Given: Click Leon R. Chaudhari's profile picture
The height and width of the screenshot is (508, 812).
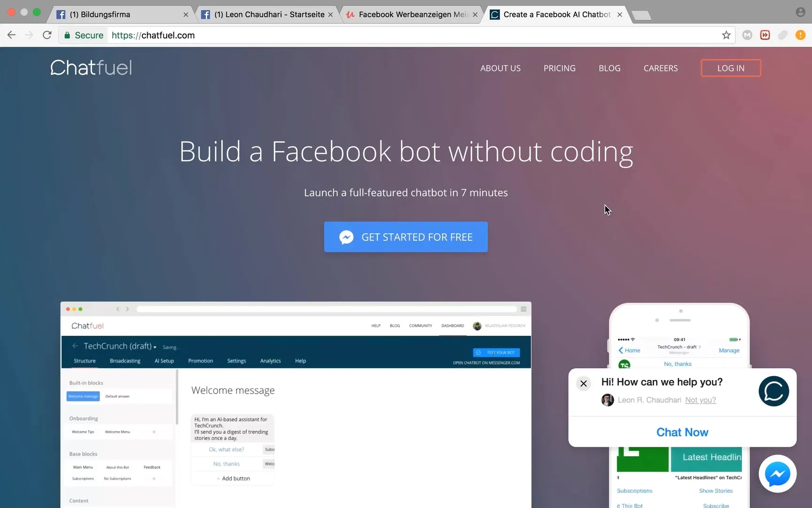Looking at the screenshot, I should 608,400.
